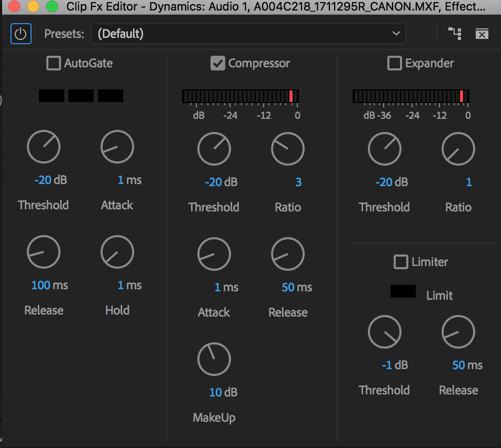501x448 pixels.
Task: Click AutoGate Threshold value -20 dB
Action: coord(51,180)
